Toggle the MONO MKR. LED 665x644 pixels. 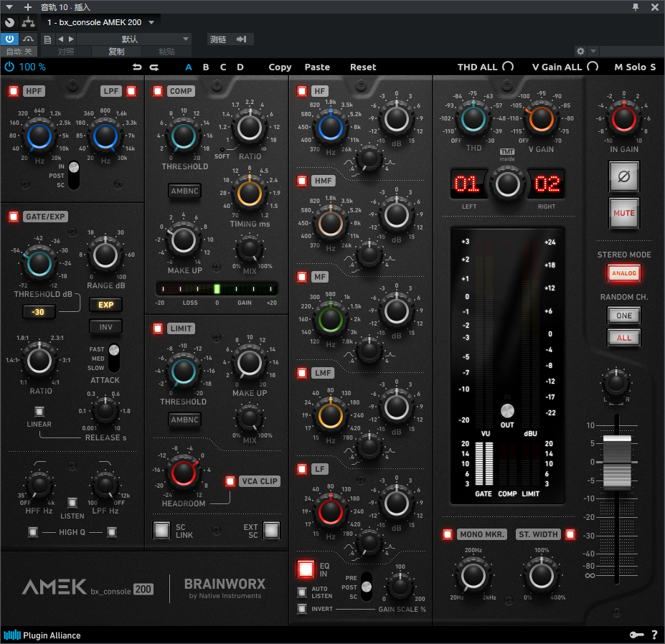point(448,534)
